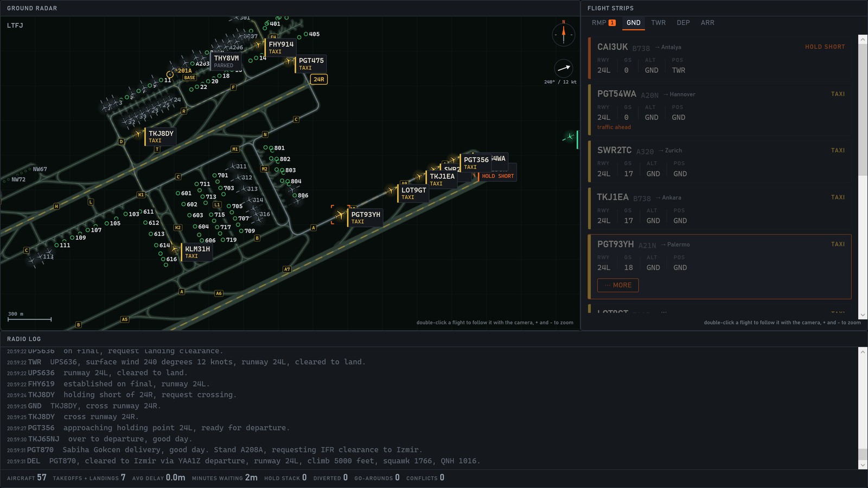Open the CAI3UK flight strip

pos(720,58)
